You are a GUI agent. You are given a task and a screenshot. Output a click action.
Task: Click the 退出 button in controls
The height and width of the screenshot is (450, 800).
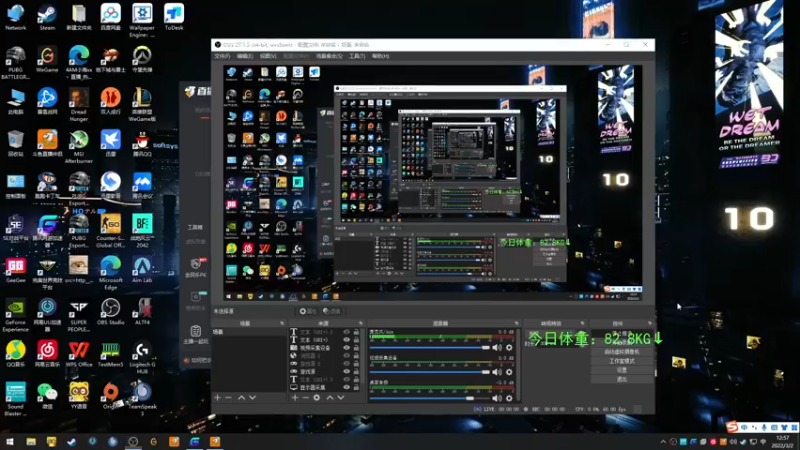click(622, 379)
